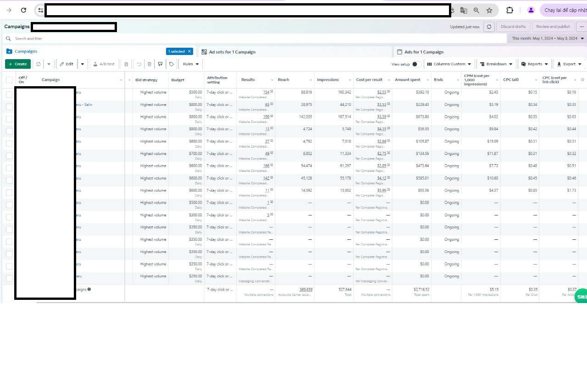Click Discard drafts
The width and height of the screenshot is (587, 392).
point(513,27)
